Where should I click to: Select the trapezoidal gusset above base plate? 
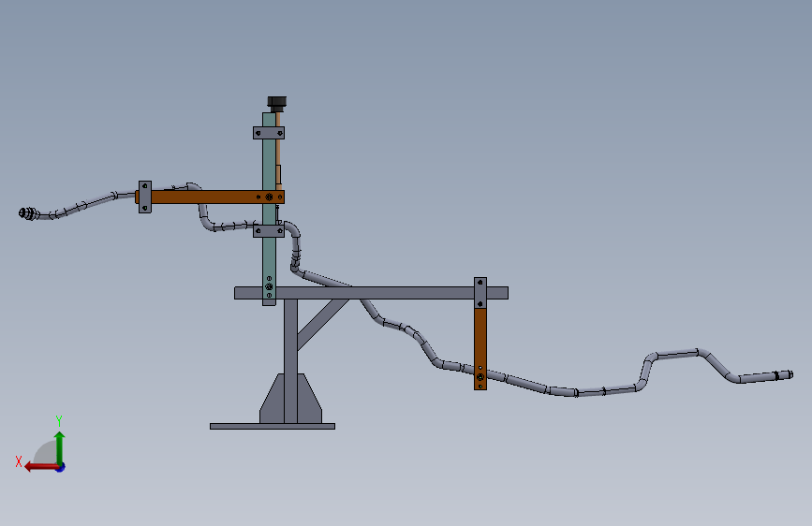(290, 398)
